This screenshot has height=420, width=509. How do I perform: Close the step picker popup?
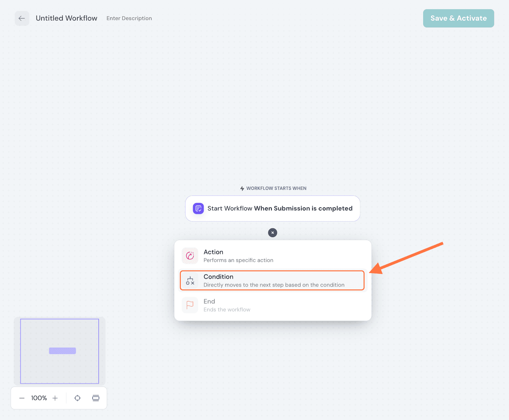coord(273,233)
